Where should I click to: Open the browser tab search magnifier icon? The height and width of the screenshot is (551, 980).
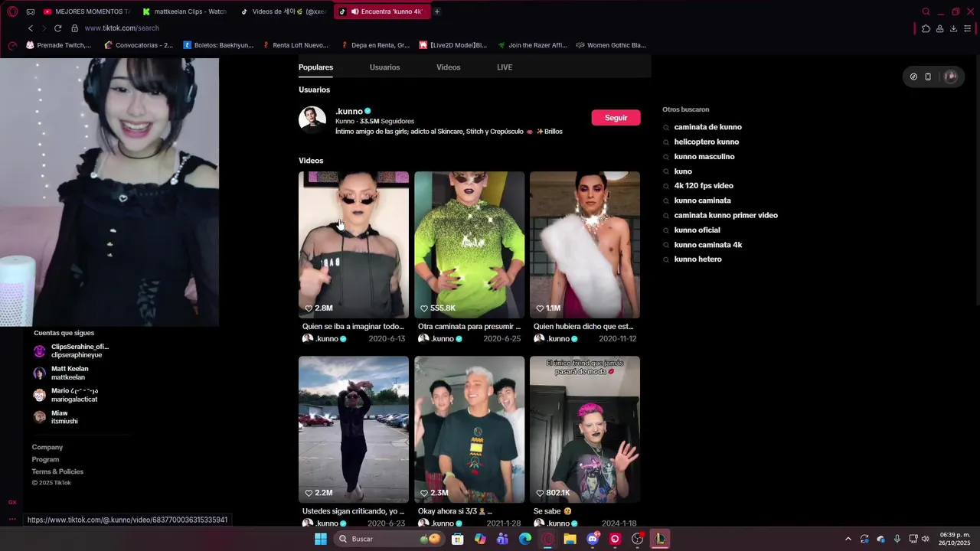[926, 11]
